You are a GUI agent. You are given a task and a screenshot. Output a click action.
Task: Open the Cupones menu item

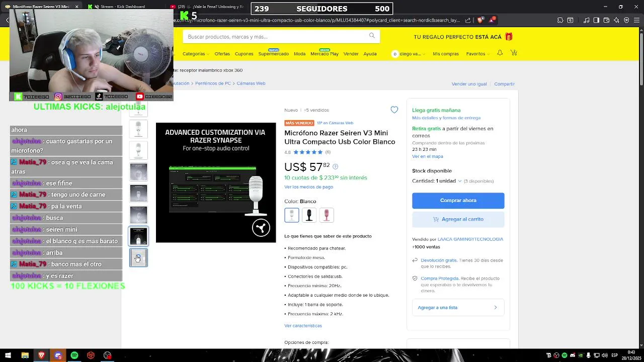click(x=244, y=54)
